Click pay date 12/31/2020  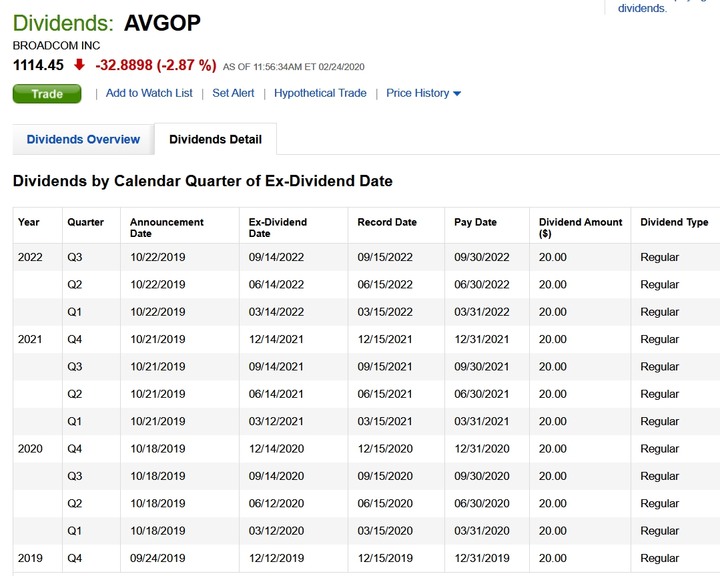(482, 449)
